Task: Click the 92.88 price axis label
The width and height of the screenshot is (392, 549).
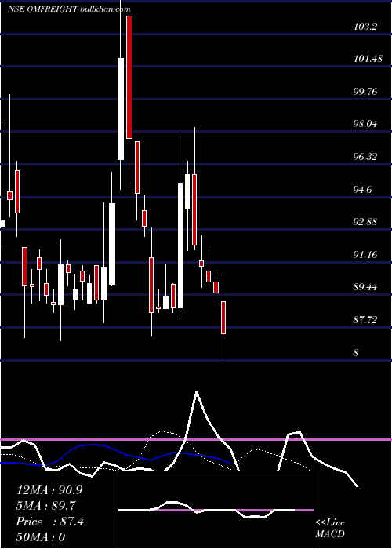Action: point(365,222)
